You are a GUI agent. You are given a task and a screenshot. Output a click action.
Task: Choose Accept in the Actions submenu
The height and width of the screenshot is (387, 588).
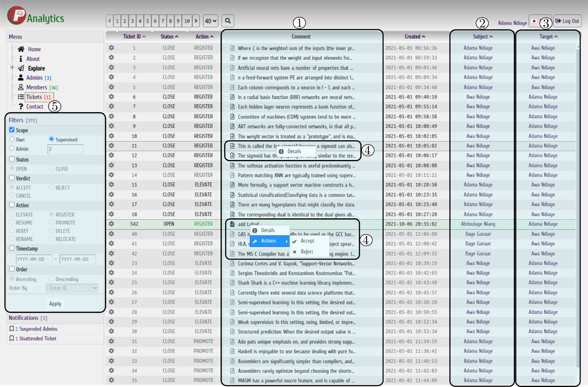[307, 241]
